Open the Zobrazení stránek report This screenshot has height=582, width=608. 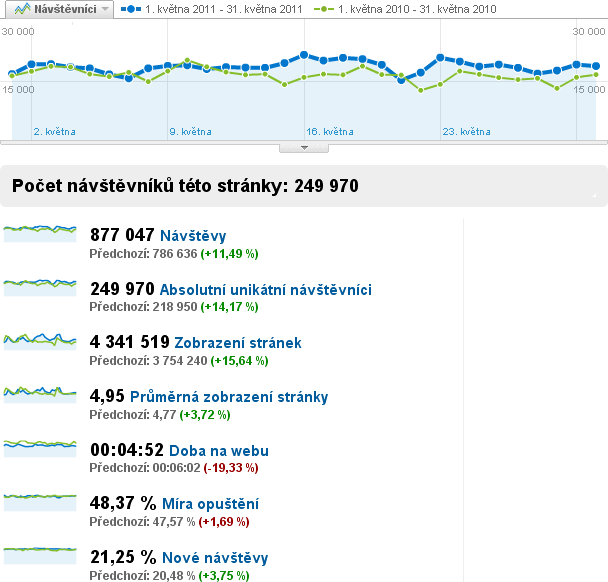[238, 343]
